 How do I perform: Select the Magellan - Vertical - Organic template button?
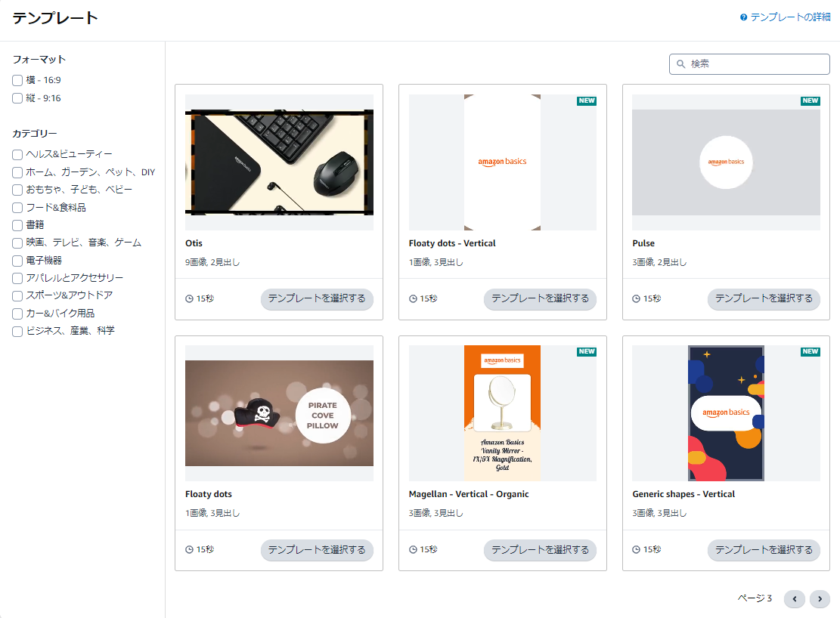(x=540, y=550)
